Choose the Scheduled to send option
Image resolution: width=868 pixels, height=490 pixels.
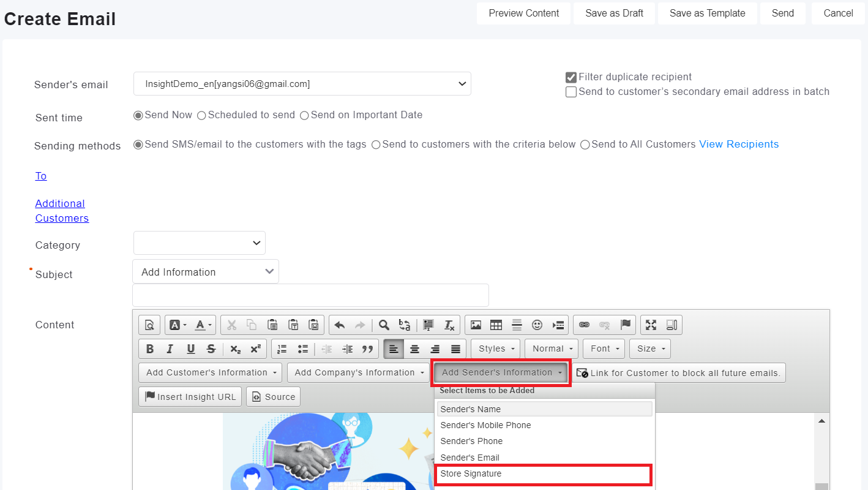click(x=202, y=115)
